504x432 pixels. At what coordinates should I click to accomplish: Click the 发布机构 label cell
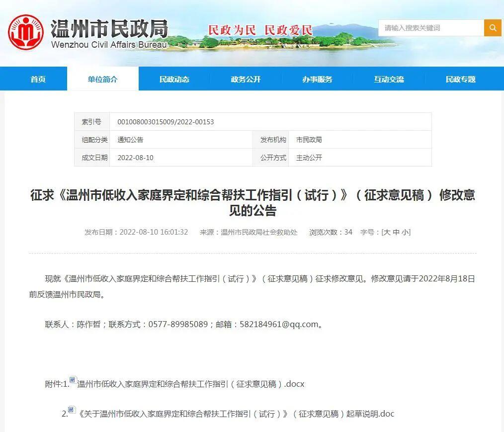271,140
